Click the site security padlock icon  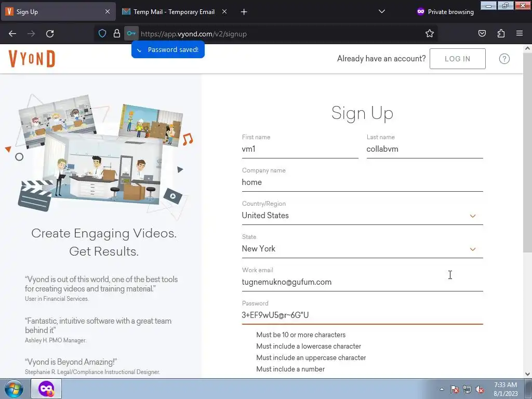pos(117,33)
